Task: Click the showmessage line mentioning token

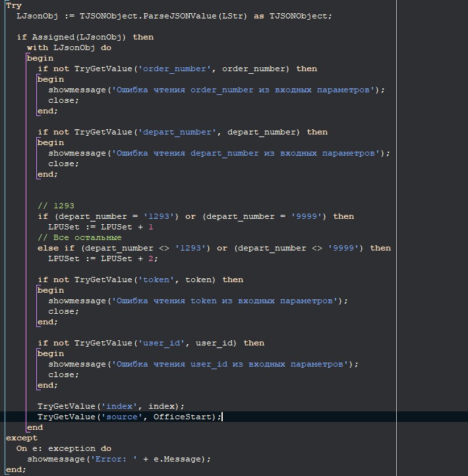Action: (198, 301)
